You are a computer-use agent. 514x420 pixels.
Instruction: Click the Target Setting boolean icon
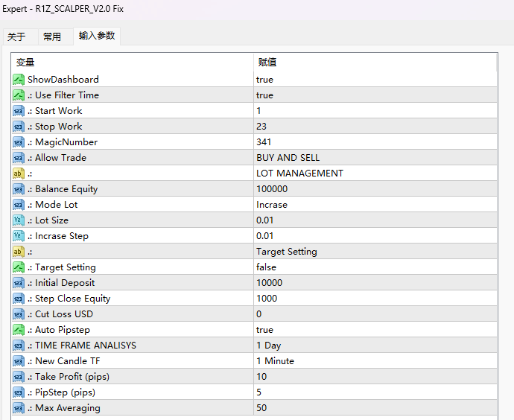point(19,267)
